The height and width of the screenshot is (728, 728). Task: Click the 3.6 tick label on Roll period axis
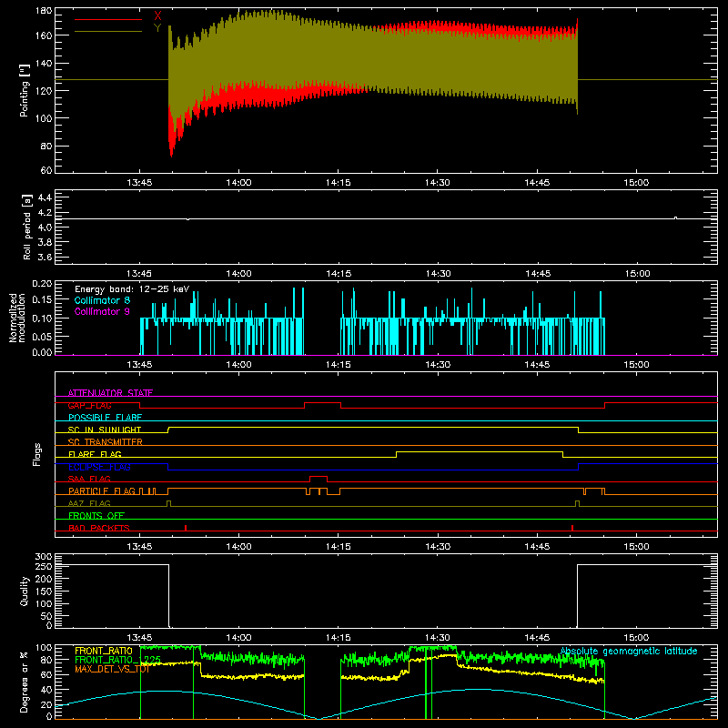coord(45,257)
